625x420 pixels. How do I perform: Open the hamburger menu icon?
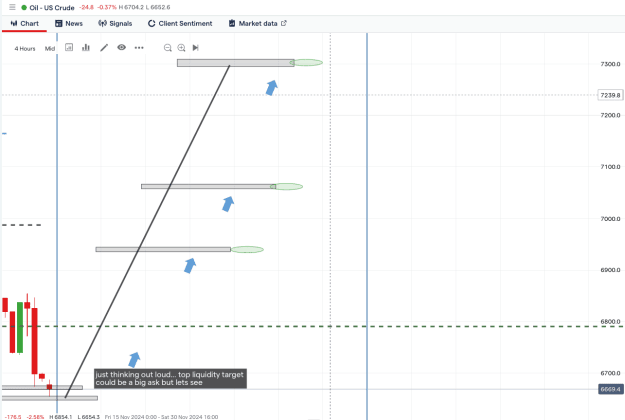tap(12, 7)
